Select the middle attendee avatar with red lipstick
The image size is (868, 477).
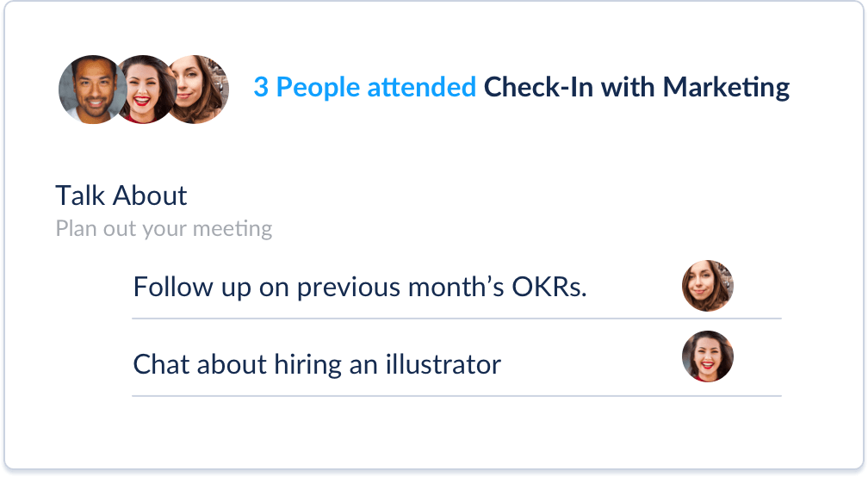(x=145, y=89)
